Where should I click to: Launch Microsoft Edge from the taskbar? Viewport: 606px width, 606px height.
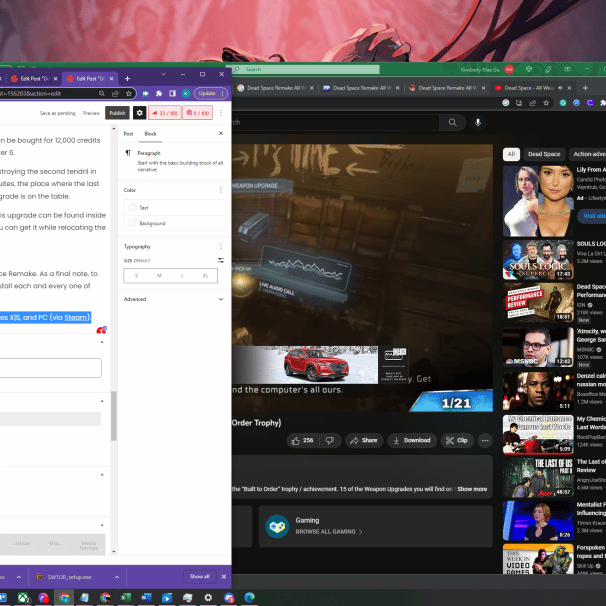(249, 597)
